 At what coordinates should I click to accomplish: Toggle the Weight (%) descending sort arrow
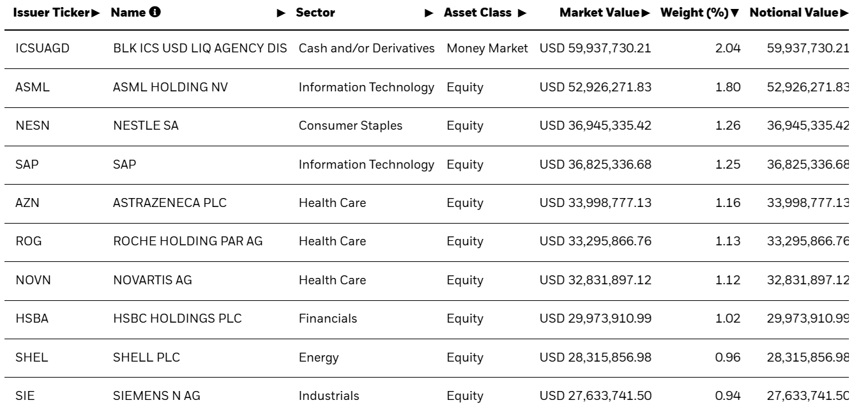(x=735, y=13)
